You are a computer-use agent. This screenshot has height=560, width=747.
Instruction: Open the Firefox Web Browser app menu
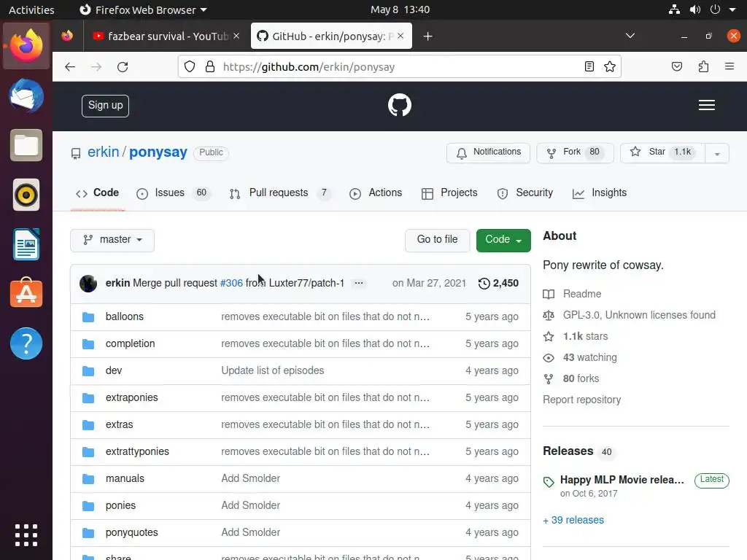143,9
